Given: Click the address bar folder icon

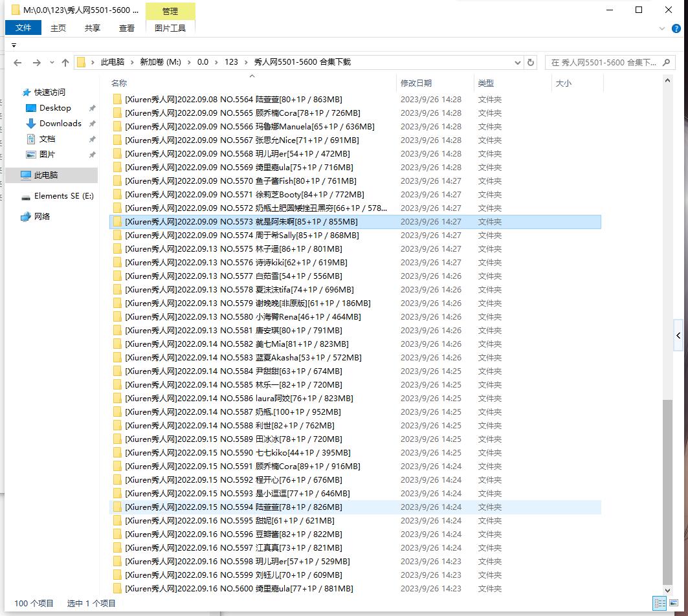Looking at the screenshot, I should tap(81, 62).
